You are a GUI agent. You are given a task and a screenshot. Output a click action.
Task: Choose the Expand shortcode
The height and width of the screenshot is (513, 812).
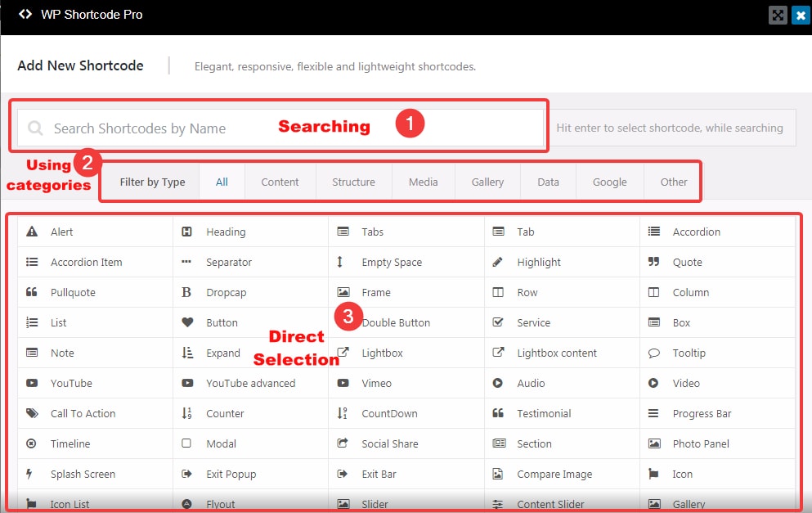pyautogui.click(x=222, y=353)
